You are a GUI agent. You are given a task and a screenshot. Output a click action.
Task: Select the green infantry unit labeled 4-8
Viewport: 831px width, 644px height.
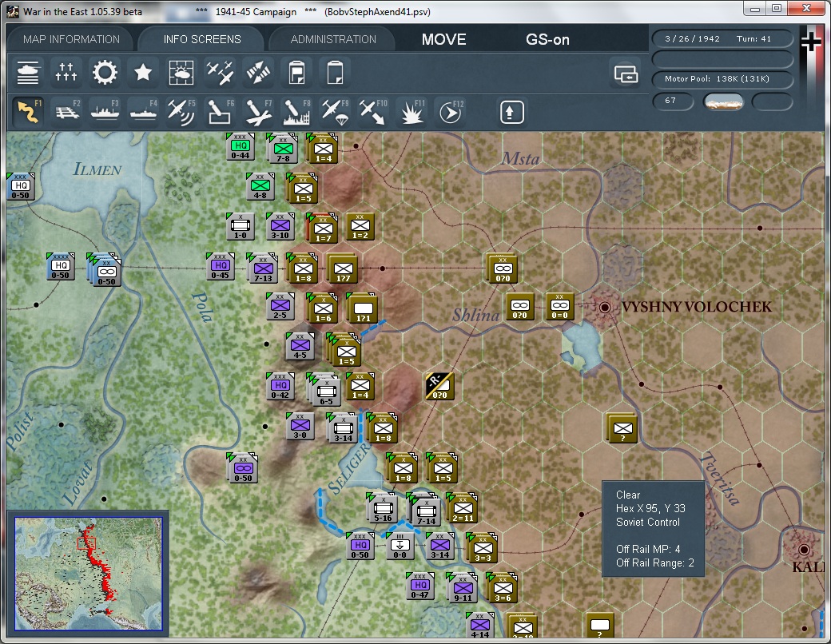point(260,187)
